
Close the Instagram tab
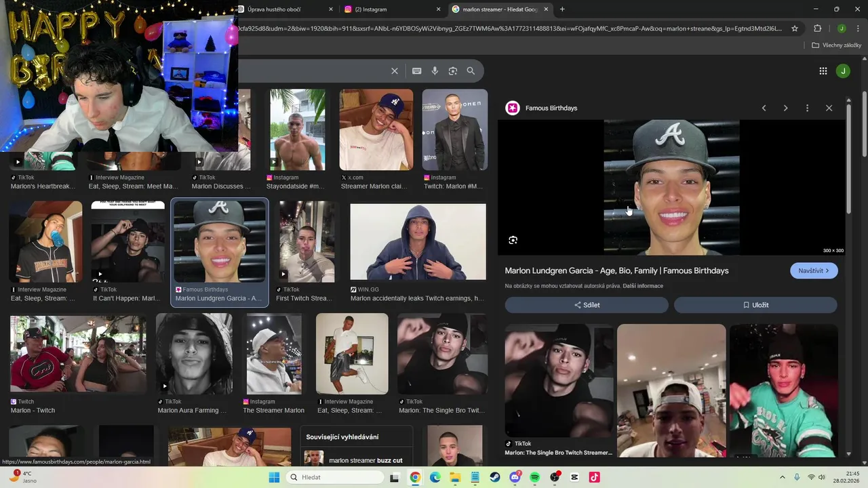(438, 9)
